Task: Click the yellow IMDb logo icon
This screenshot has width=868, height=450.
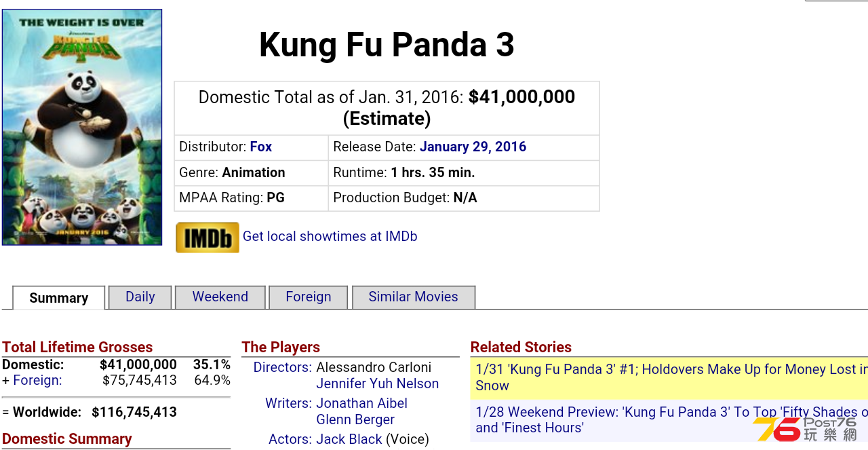Action: click(208, 238)
